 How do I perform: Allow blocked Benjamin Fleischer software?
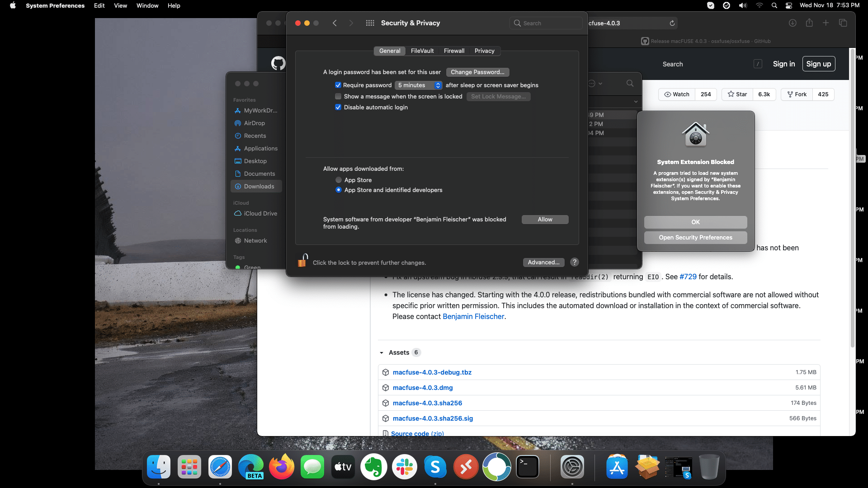click(545, 219)
